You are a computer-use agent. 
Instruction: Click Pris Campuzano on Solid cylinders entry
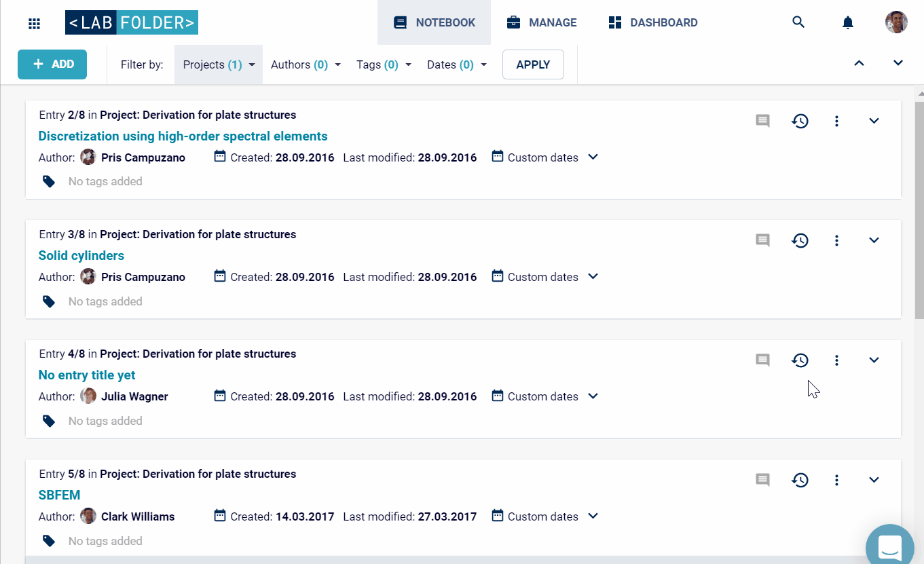click(143, 277)
